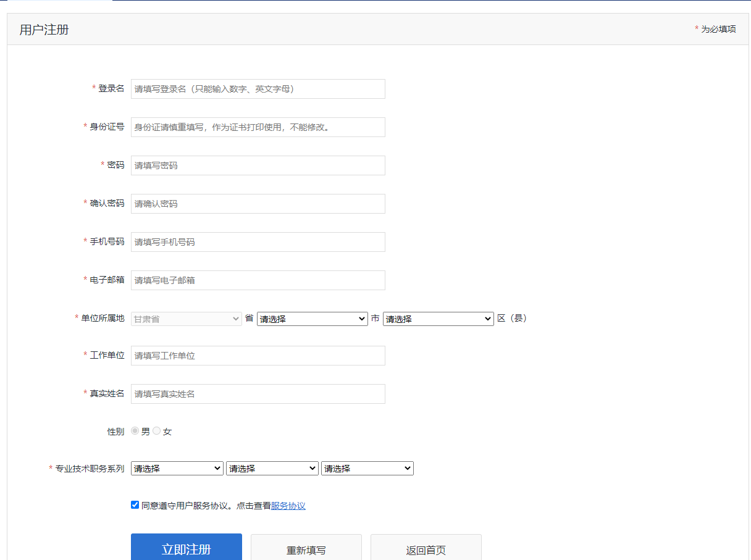Open the 甘肃省 province dropdown
The height and width of the screenshot is (560, 751).
187,319
